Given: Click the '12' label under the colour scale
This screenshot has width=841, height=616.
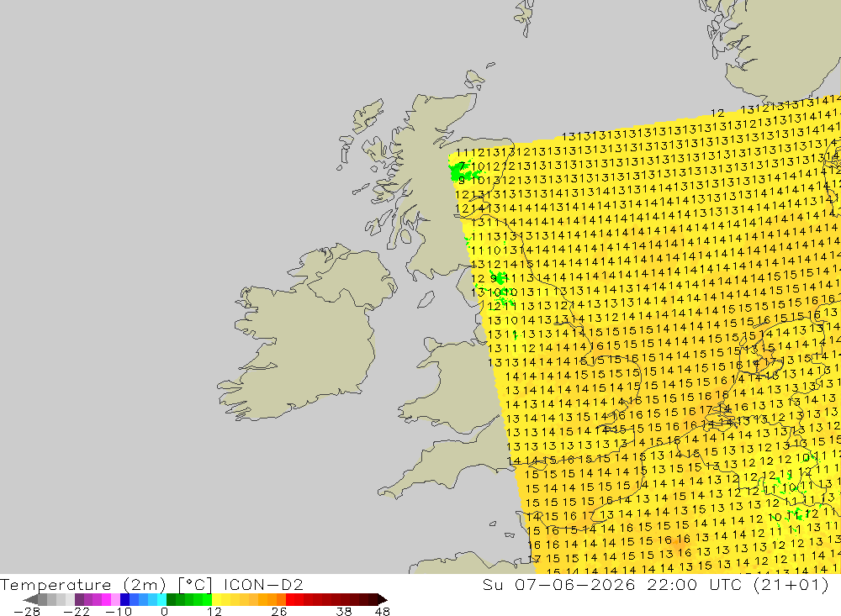Looking at the screenshot, I should click(x=214, y=611).
